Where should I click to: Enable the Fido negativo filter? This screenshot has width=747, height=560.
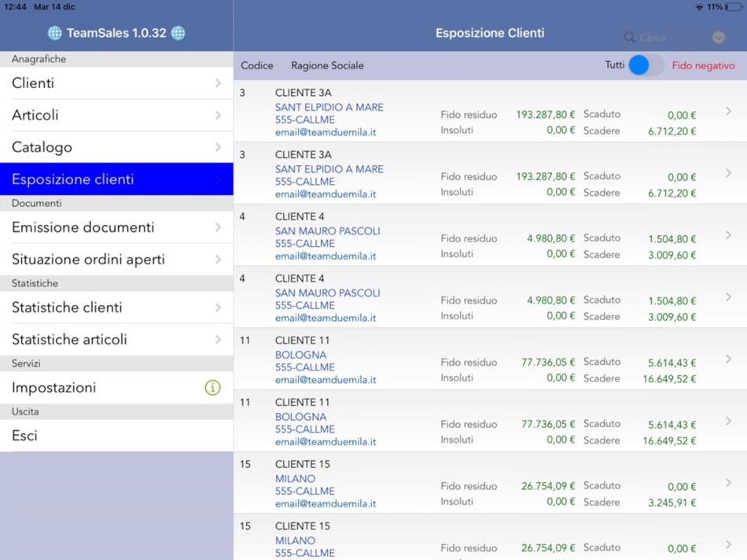tap(703, 66)
